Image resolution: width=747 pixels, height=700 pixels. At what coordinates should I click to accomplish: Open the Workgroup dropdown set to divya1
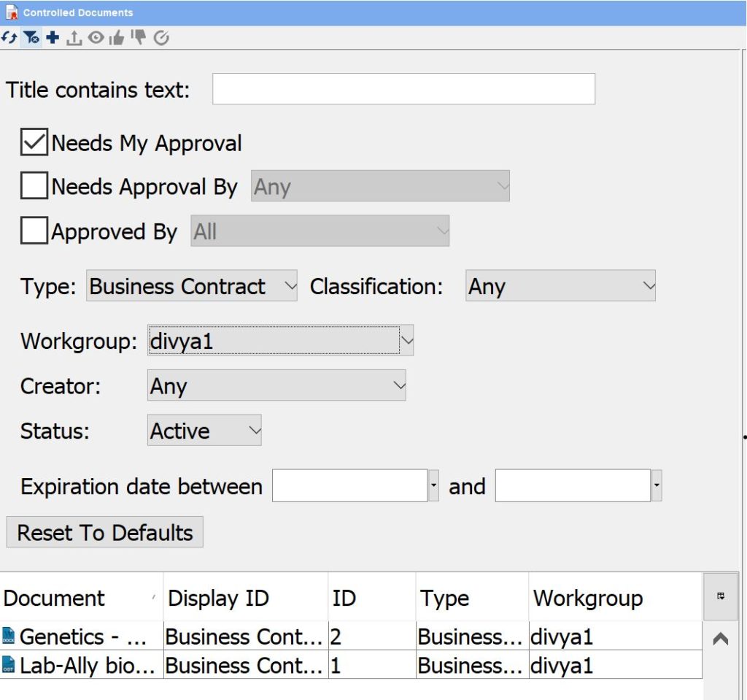280,341
